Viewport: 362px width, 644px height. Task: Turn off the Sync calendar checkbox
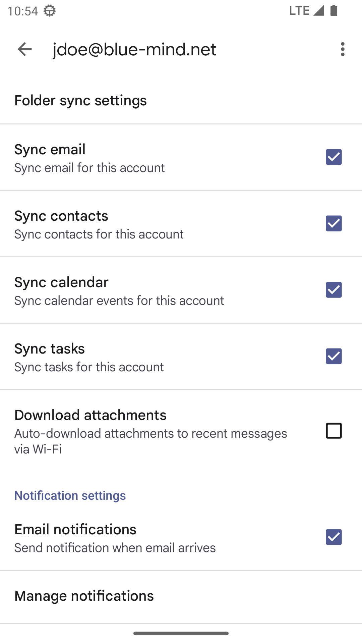pyautogui.click(x=334, y=290)
